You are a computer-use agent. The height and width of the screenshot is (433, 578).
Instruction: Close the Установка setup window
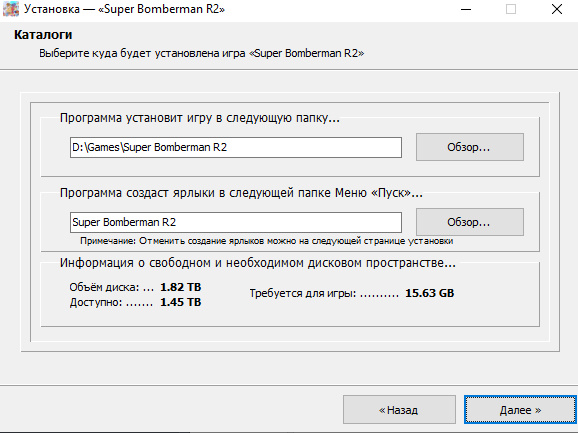coord(557,9)
